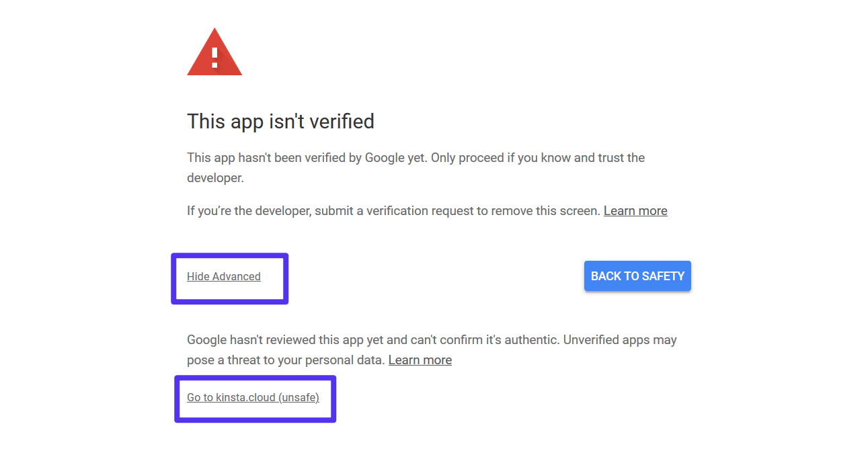Image resolution: width=868 pixels, height=459 pixels.
Task: Follow the Learn more link about unverified apps
Action: pyautogui.click(x=420, y=360)
